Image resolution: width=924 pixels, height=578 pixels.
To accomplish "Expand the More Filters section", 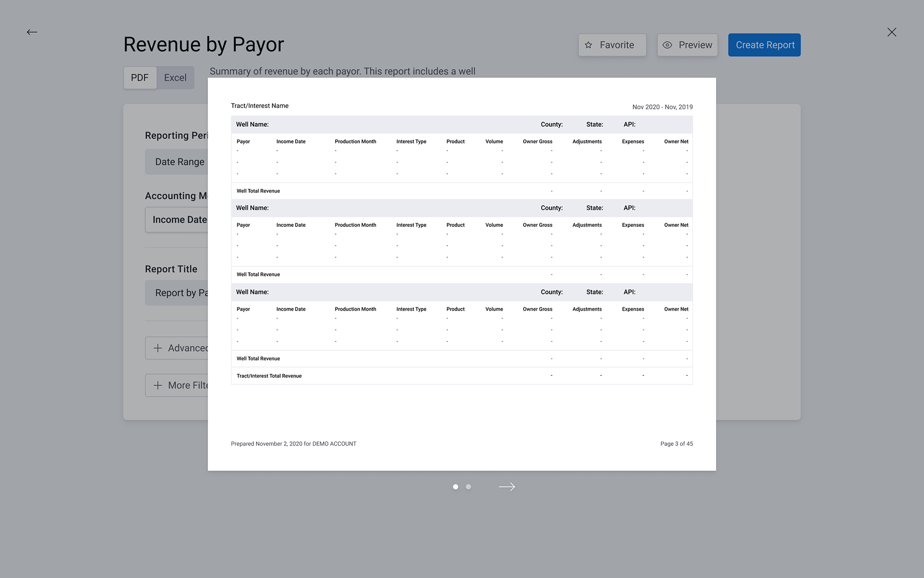I will pyautogui.click(x=177, y=385).
